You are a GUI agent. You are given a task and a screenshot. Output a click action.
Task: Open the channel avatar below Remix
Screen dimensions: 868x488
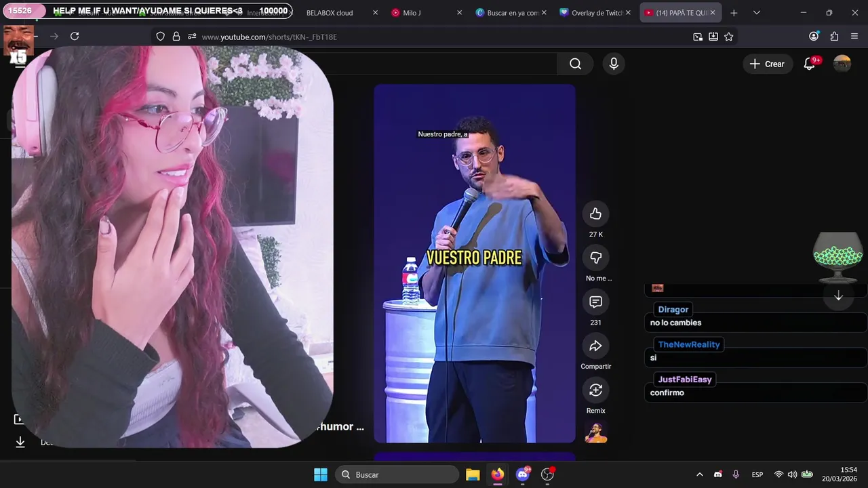click(596, 432)
